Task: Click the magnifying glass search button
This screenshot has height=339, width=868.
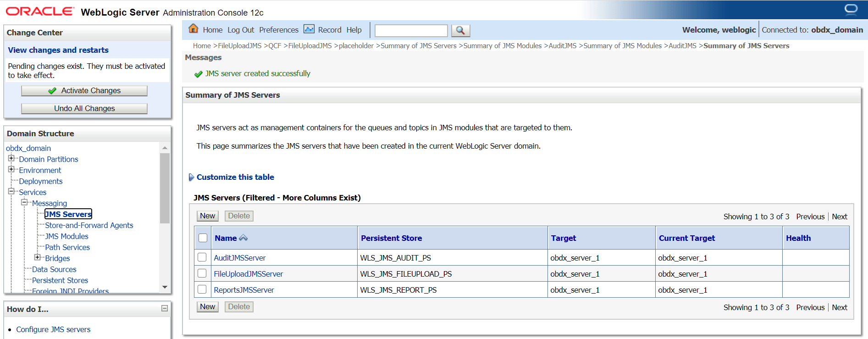Action: coord(460,30)
